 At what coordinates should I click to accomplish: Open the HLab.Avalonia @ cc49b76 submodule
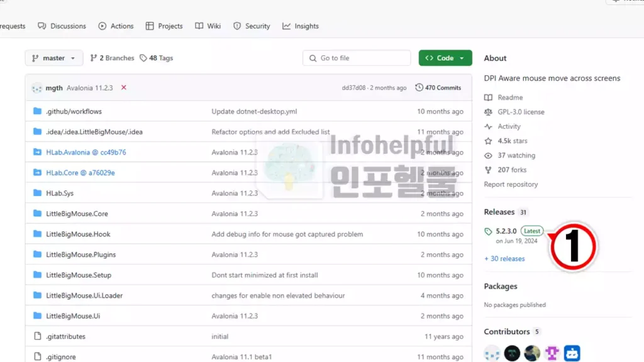click(x=86, y=152)
